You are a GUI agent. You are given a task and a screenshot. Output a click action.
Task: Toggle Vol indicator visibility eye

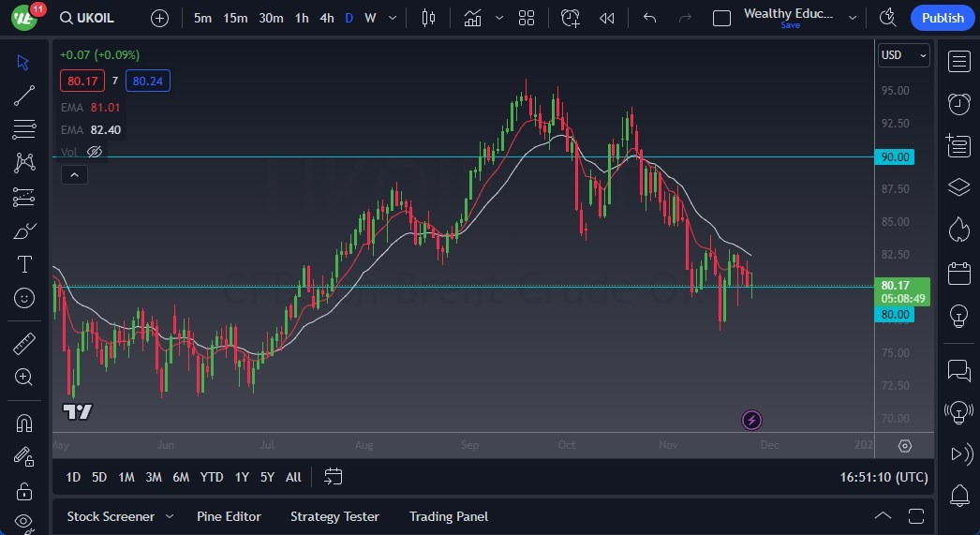[x=95, y=152]
